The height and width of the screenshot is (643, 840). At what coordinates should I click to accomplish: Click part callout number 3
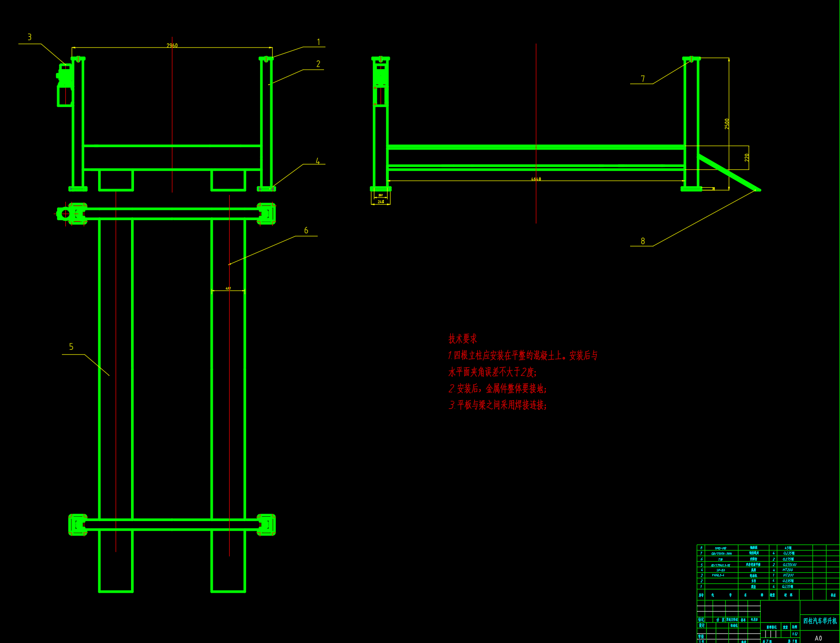coord(29,37)
